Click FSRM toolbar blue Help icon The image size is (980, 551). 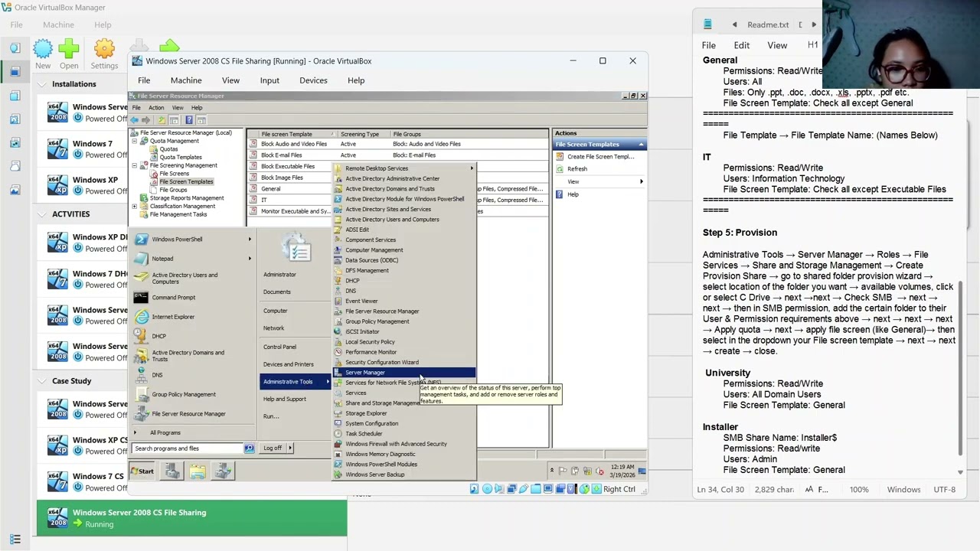tap(188, 120)
